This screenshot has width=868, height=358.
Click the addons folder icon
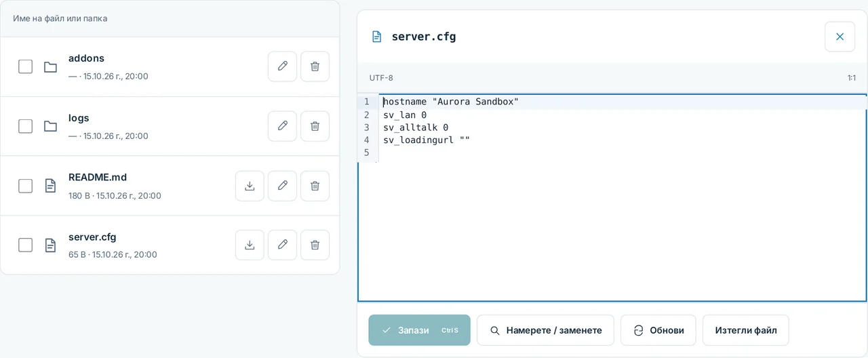[x=50, y=66]
